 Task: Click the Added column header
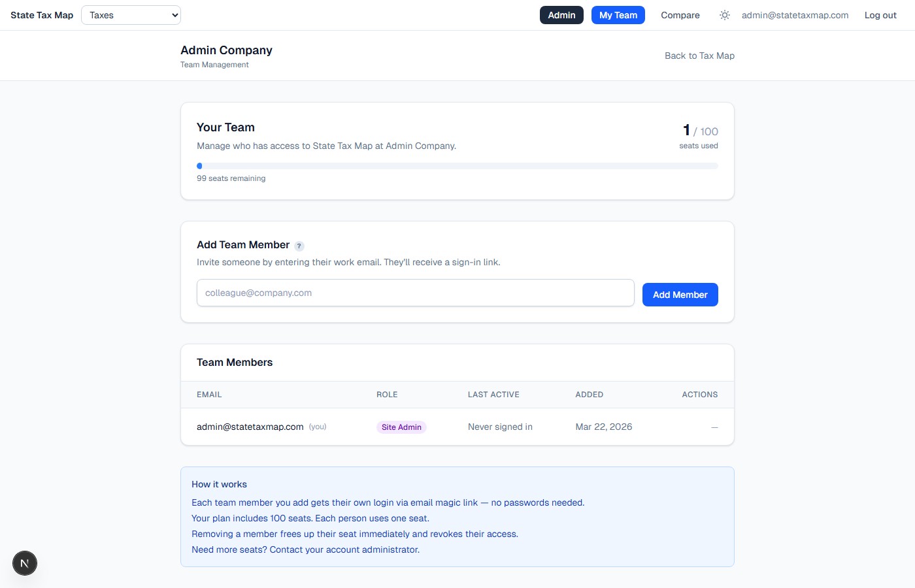pyautogui.click(x=589, y=395)
